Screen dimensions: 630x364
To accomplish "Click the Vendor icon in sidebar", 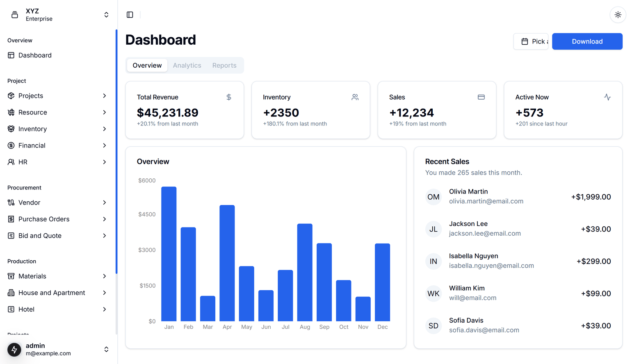I will [x=11, y=202].
